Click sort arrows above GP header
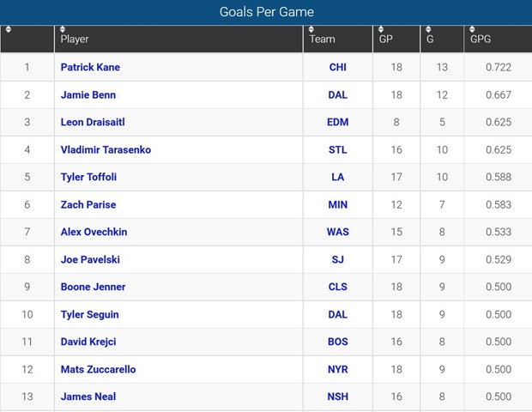The width and height of the screenshot is (532, 412). click(x=381, y=30)
